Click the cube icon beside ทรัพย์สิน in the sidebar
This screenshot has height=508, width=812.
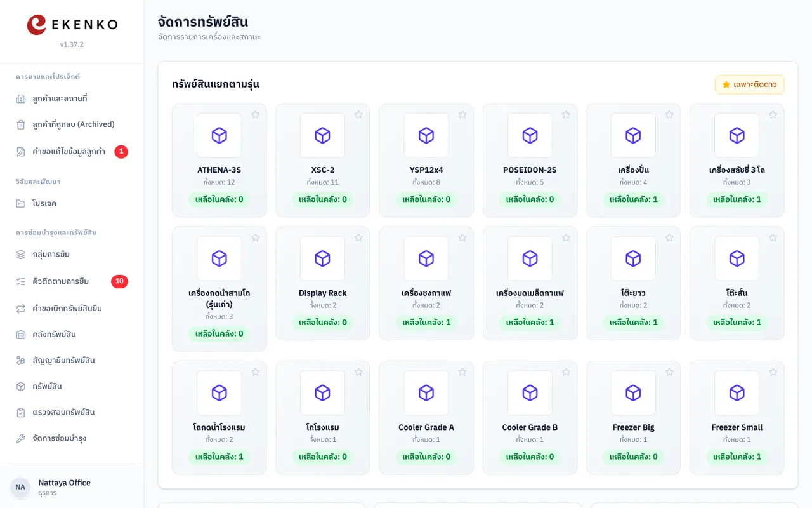pyautogui.click(x=21, y=386)
